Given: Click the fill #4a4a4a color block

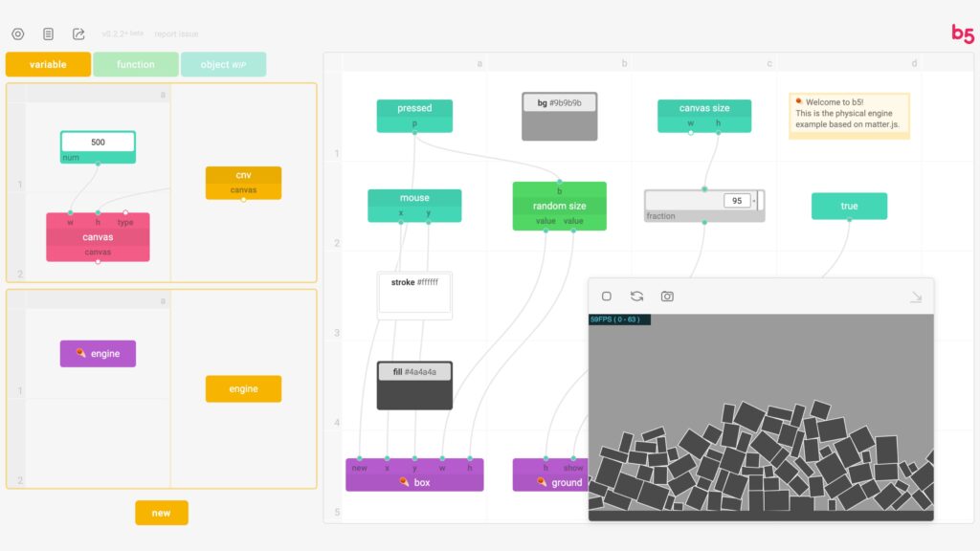Looking at the screenshot, I should (x=414, y=386).
